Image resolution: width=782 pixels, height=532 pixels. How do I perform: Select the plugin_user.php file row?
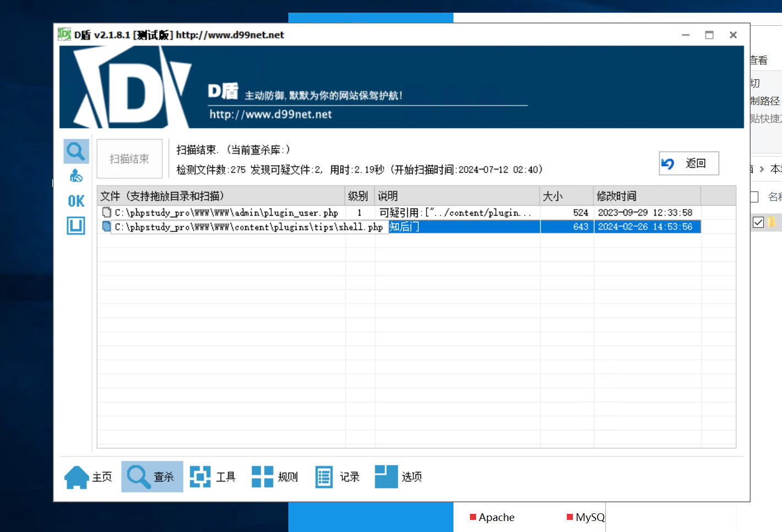pyautogui.click(x=399, y=212)
